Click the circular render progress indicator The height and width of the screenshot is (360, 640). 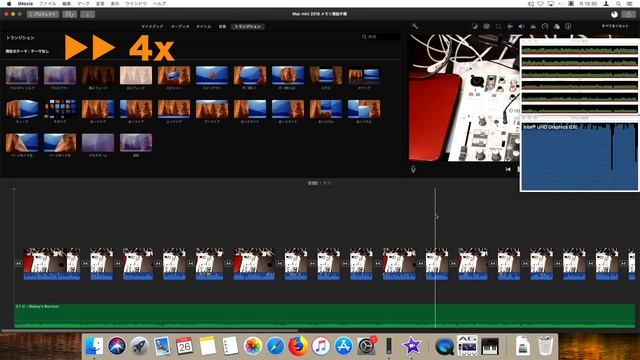(x=614, y=14)
